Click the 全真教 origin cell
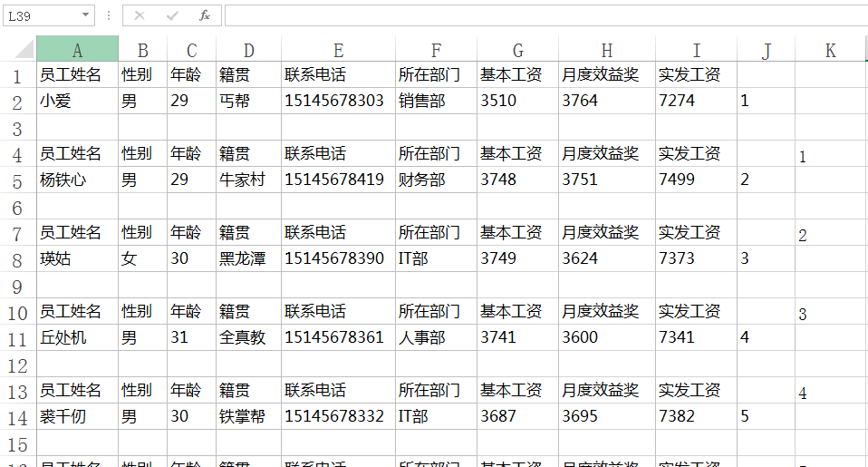The image size is (868, 467). (248, 338)
